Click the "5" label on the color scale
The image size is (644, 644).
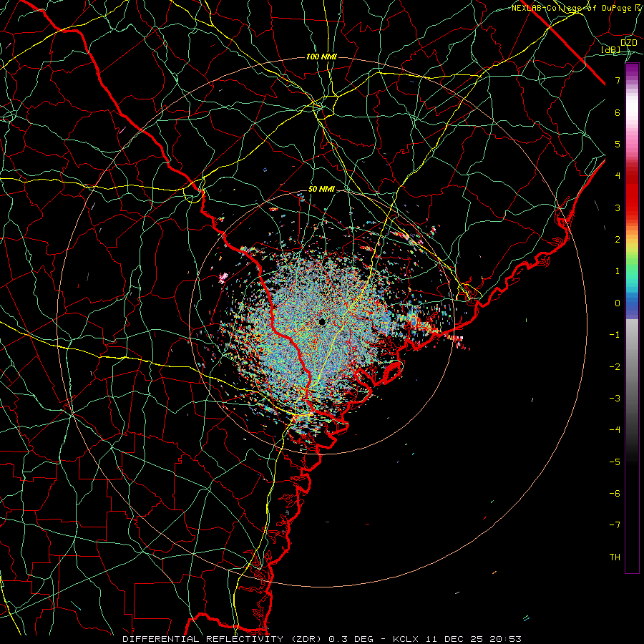(x=618, y=144)
